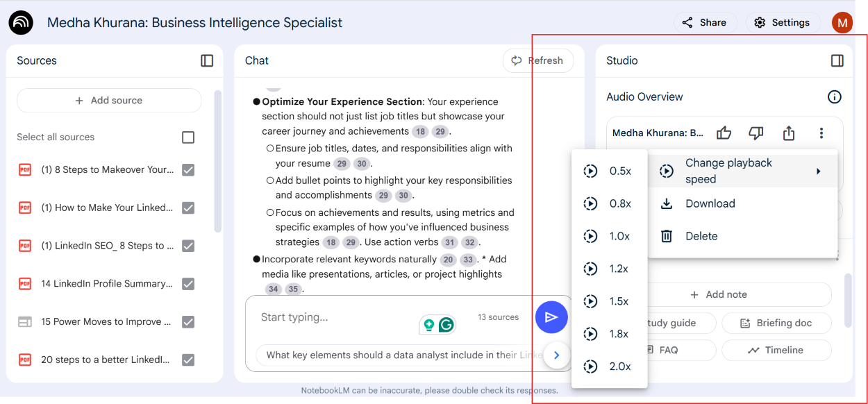Share the audio overview icon
This screenshot has height=404, width=868.
click(x=789, y=133)
